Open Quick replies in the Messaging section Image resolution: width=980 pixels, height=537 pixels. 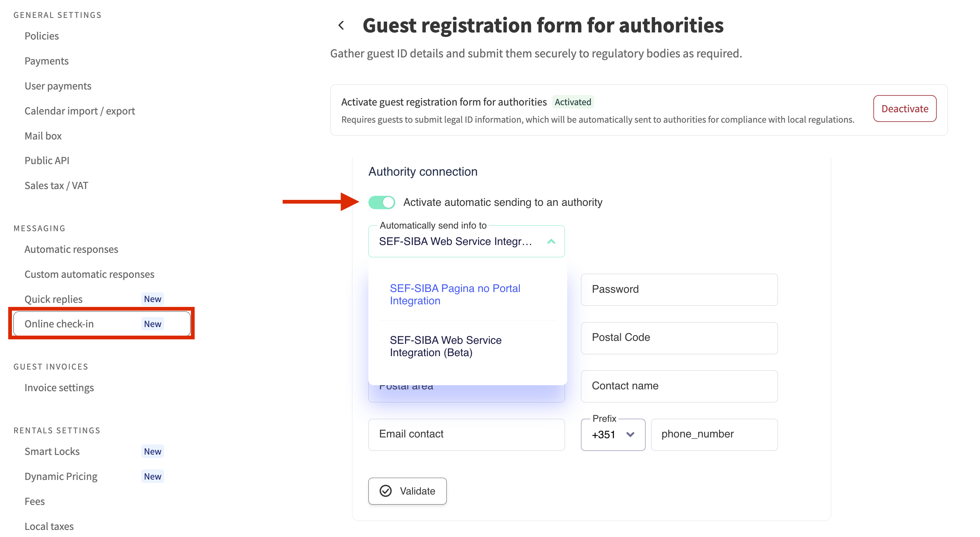[53, 299]
